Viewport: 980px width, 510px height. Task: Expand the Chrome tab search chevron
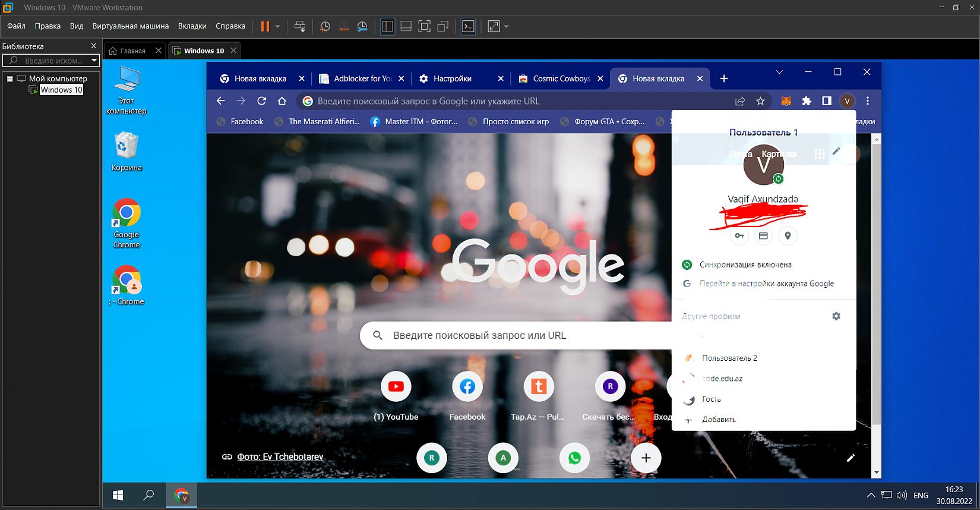coord(779,72)
